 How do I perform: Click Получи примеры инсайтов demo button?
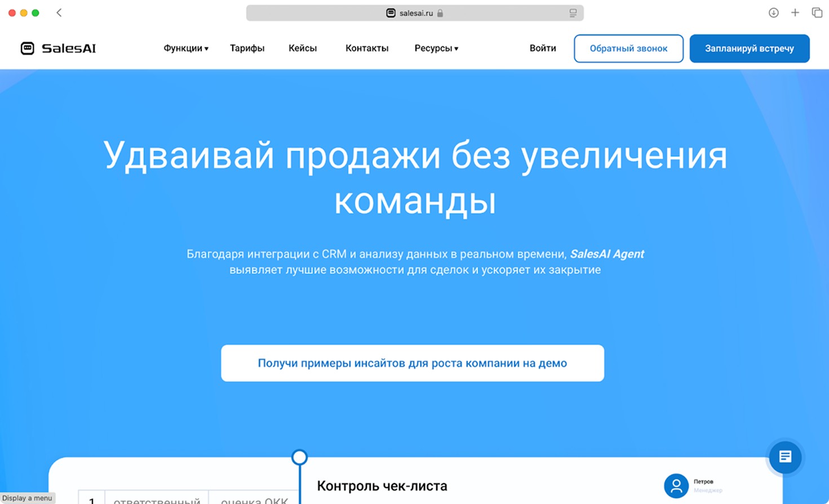(x=412, y=363)
